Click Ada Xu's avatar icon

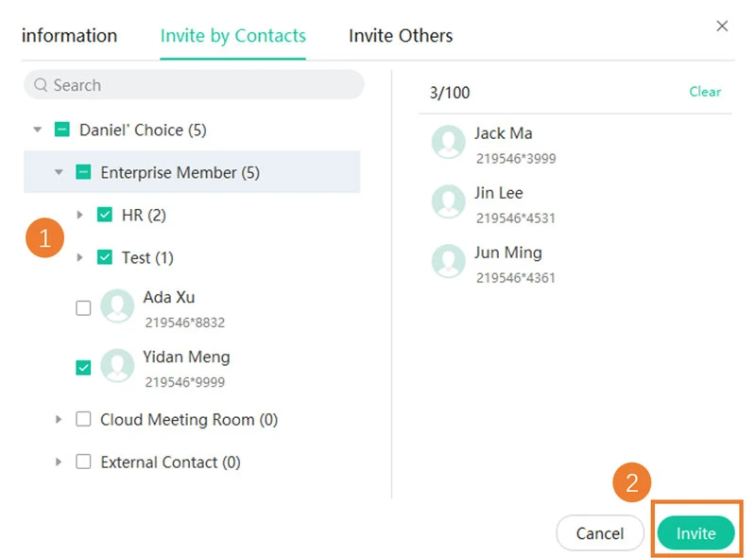(x=117, y=307)
